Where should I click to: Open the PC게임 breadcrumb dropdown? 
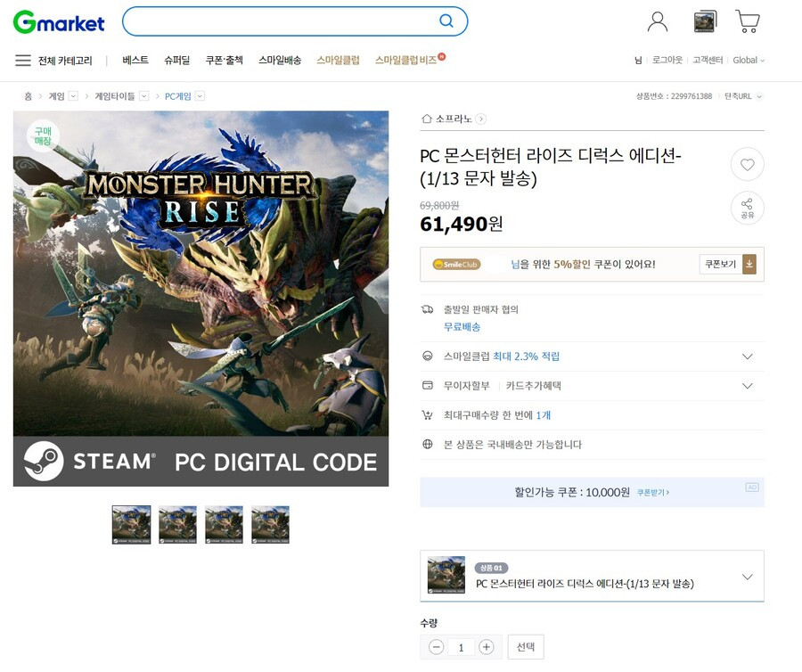[x=200, y=96]
